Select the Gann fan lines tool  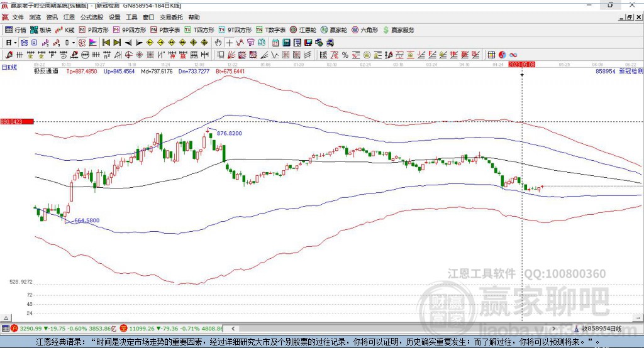231,55
